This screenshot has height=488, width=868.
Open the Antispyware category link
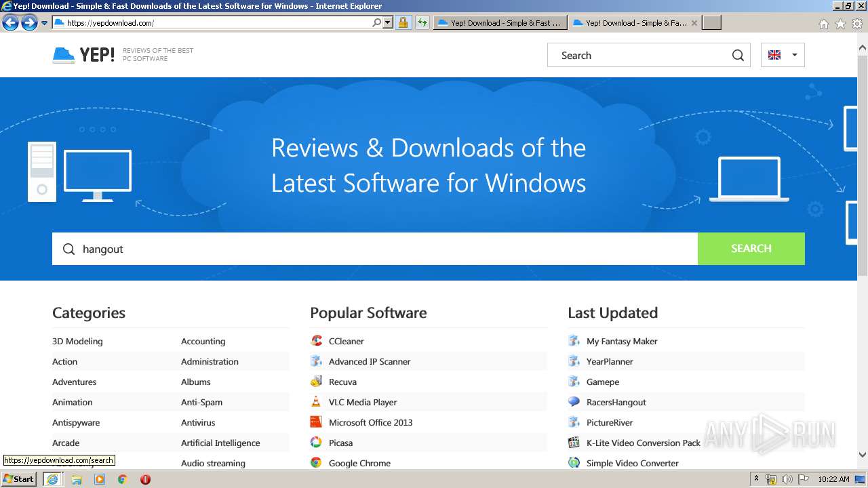[x=76, y=422]
